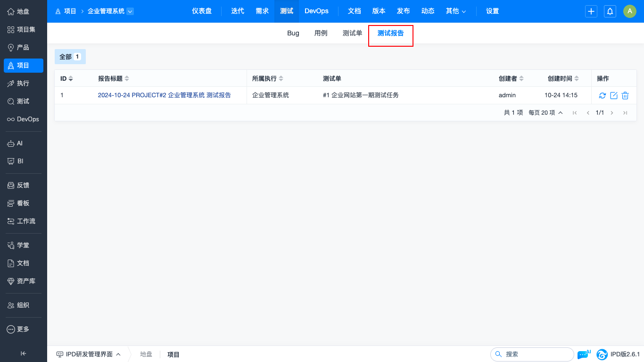Click the 项目 breadcrumb in the header

pyautogui.click(x=66, y=11)
